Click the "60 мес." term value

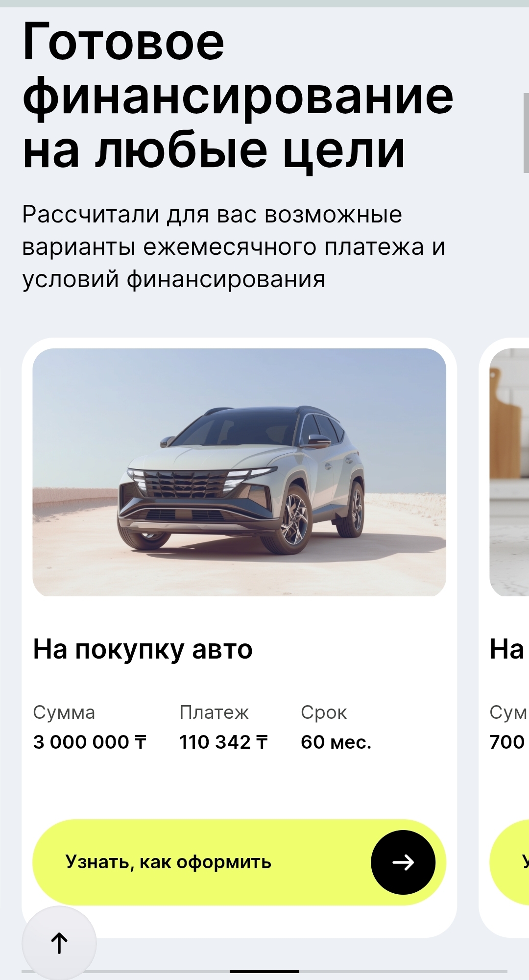pos(336,742)
